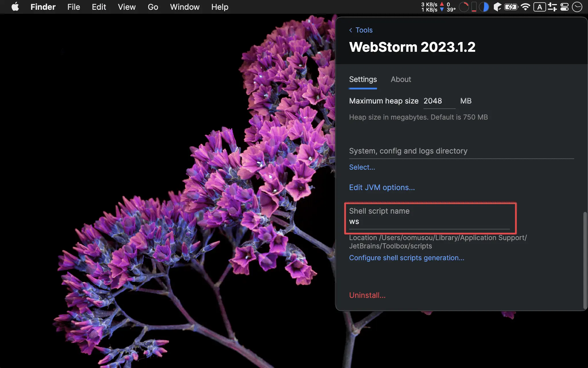
Task: Open the JetBrains Toolbox menu bar icon
Action: pyautogui.click(x=497, y=7)
